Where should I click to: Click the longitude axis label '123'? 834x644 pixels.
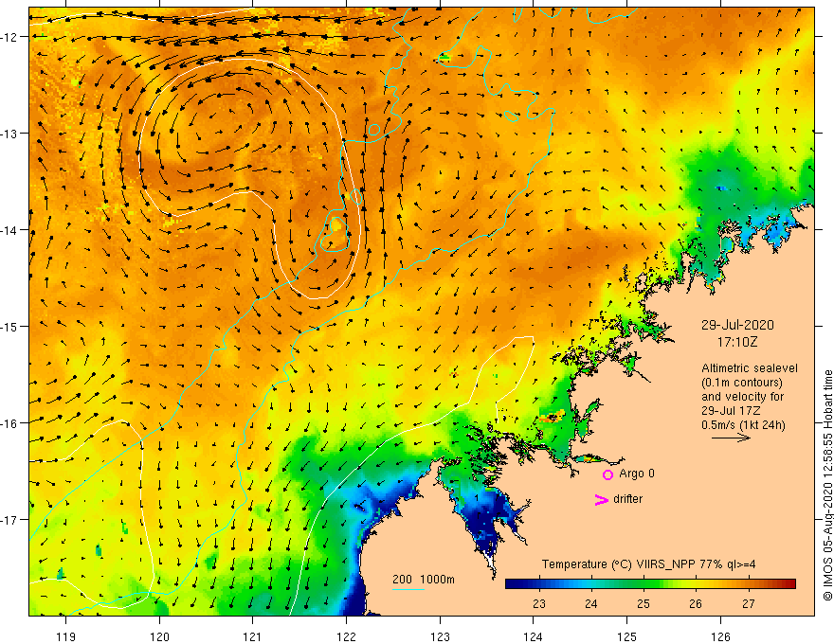440,636
